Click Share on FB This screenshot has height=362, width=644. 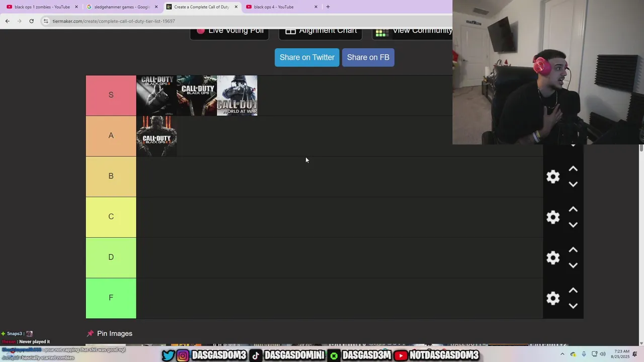pos(368,57)
